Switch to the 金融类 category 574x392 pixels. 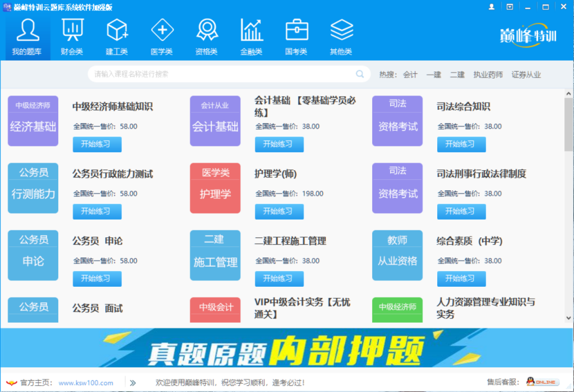[252, 38]
